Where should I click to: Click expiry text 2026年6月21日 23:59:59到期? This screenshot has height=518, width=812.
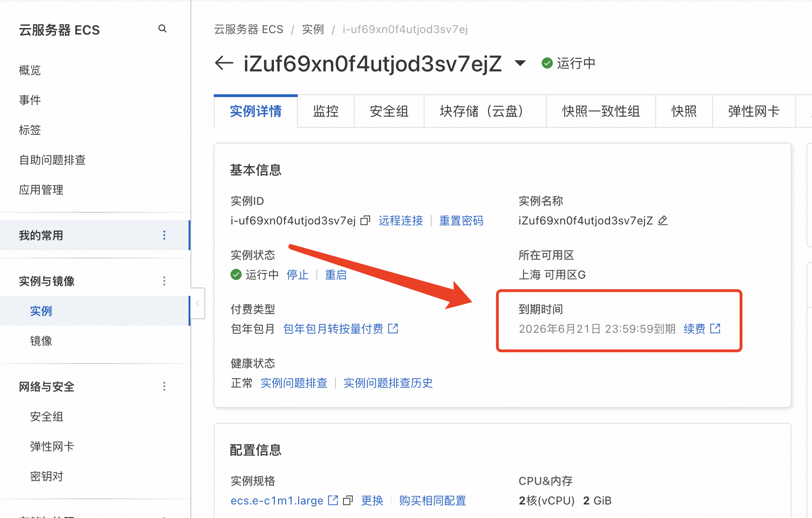point(597,329)
